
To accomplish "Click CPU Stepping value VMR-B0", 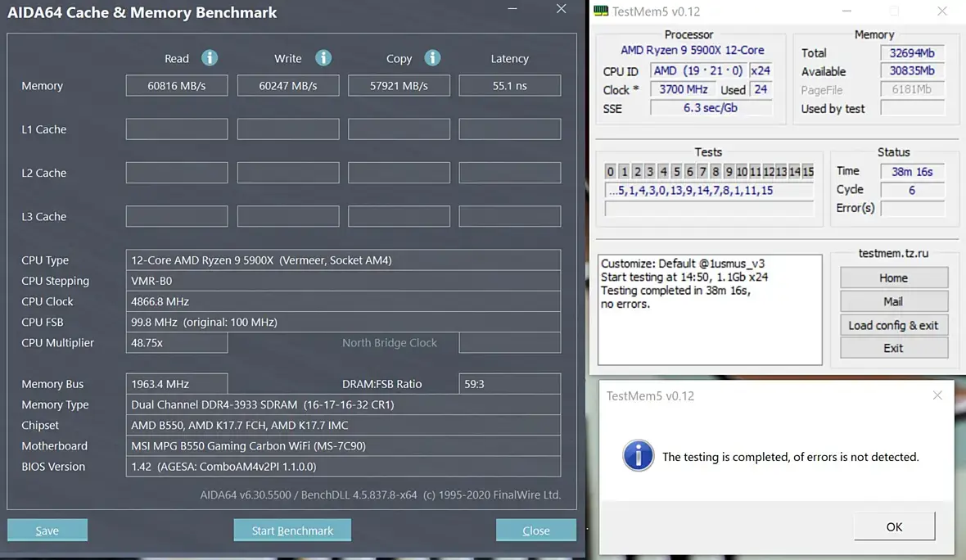I will point(343,281).
